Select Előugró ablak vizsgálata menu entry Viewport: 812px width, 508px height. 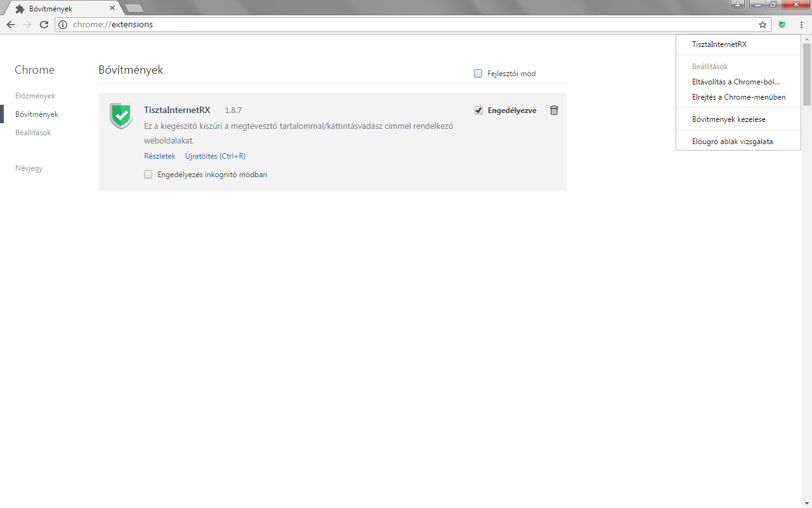738,142
